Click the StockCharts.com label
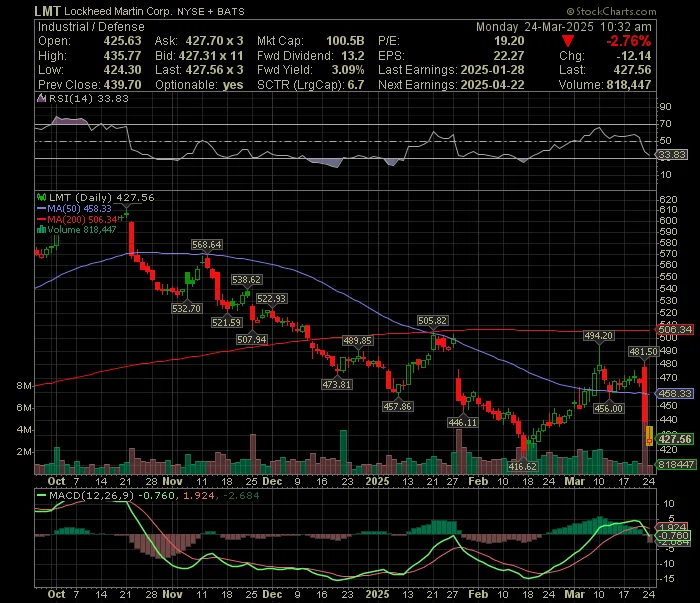 click(x=611, y=12)
